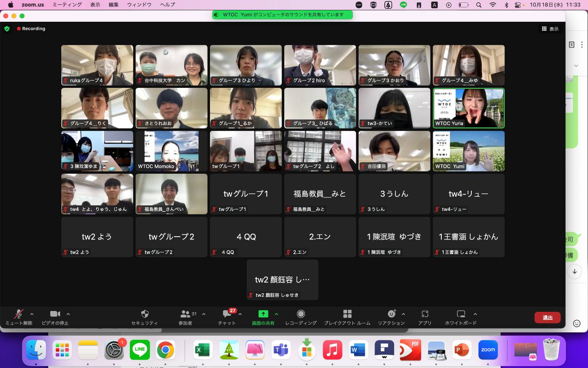The width and height of the screenshot is (588, 368).
Task: Click the red Leave button
Action: [x=548, y=318]
